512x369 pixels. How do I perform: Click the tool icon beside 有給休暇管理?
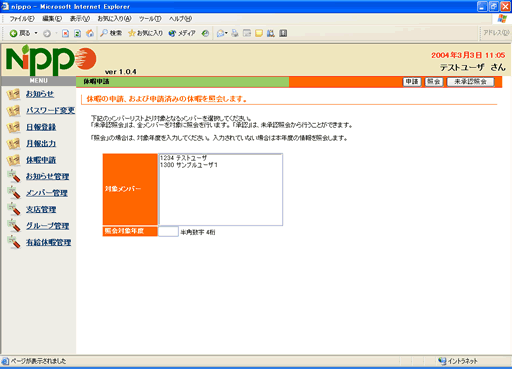click(14, 242)
